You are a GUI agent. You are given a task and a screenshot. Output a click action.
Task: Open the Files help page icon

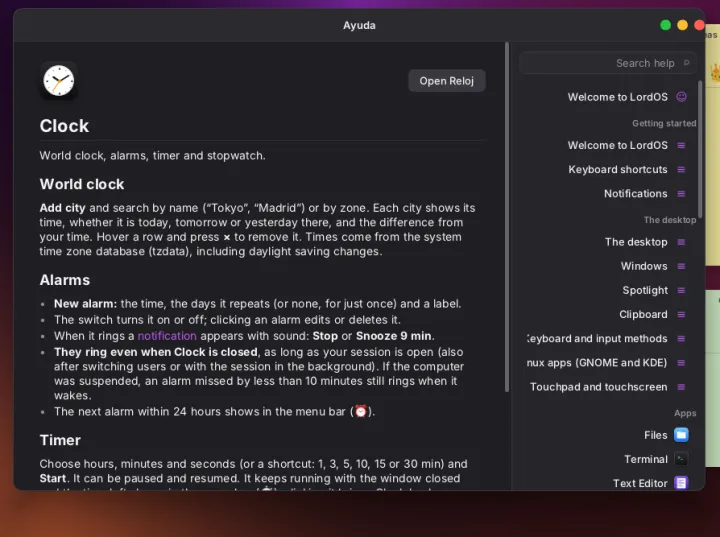[x=681, y=435]
